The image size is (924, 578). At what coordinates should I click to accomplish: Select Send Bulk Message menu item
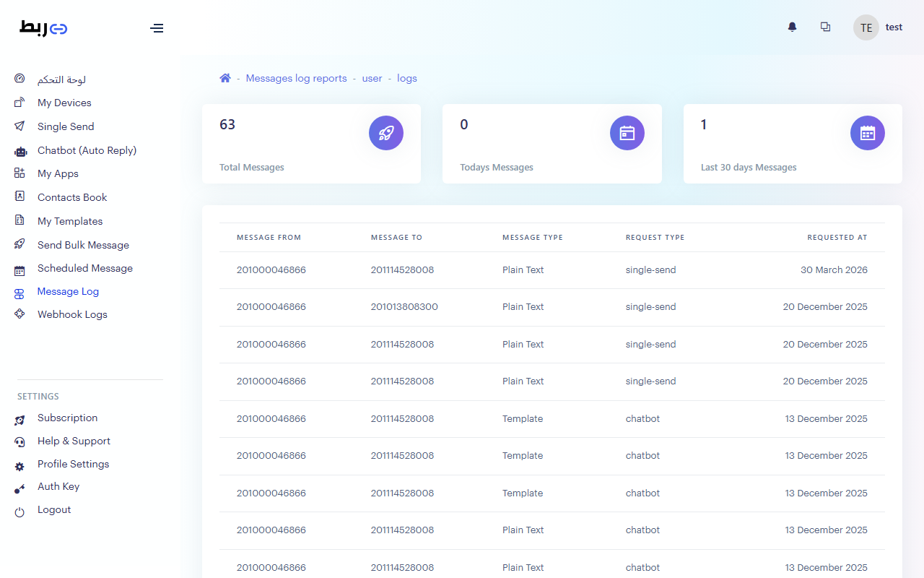point(83,245)
